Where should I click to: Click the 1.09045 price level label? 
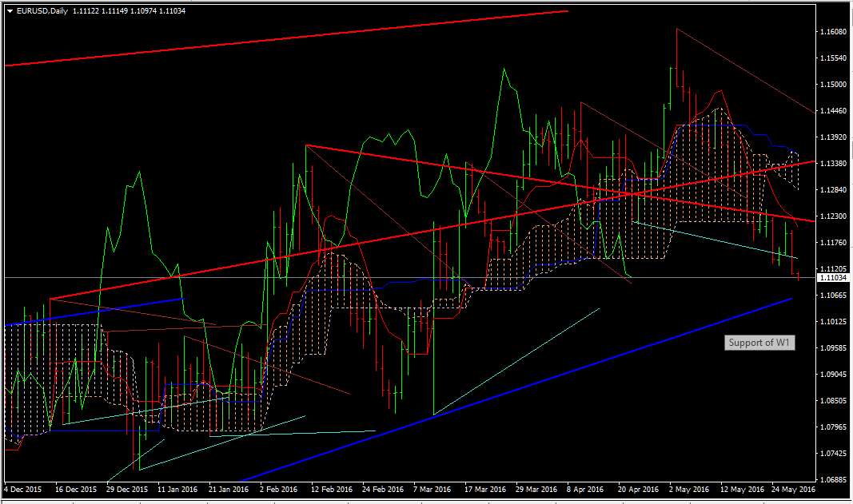point(834,374)
